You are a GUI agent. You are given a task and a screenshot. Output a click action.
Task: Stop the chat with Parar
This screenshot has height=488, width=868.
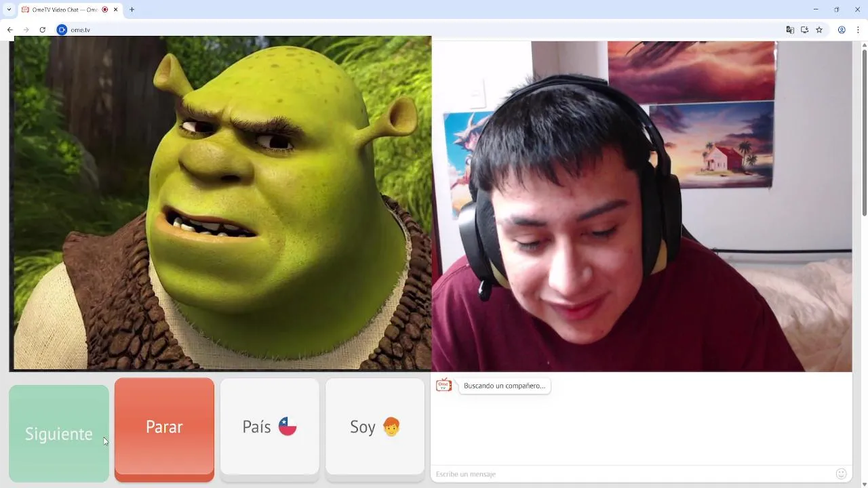click(x=164, y=429)
